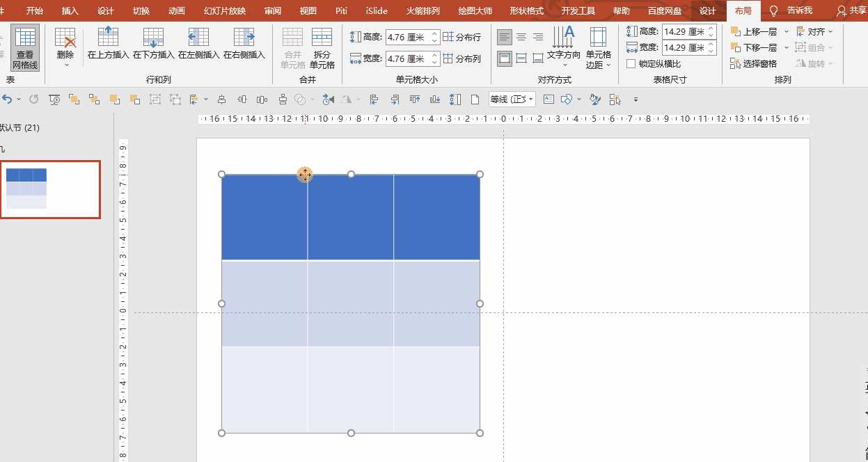The width and height of the screenshot is (868, 462).
Task: Click the 开发工具 tab
Action: [578, 10]
